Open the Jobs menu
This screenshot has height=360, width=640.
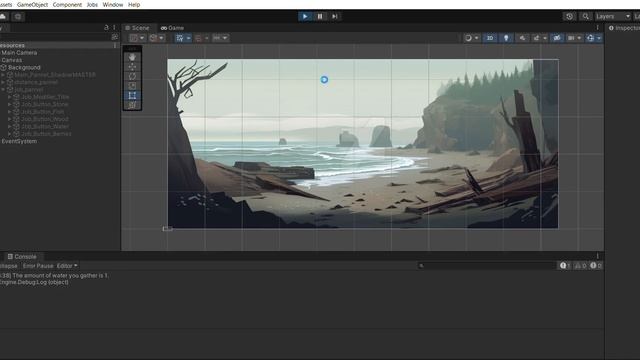click(x=92, y=4)
